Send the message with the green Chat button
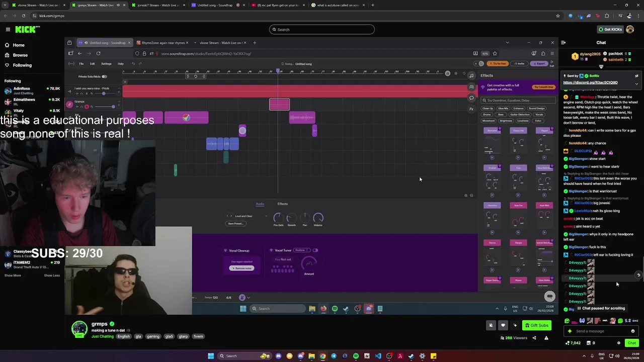The height and width of the screenshot is (362, 644). [632, 343]
